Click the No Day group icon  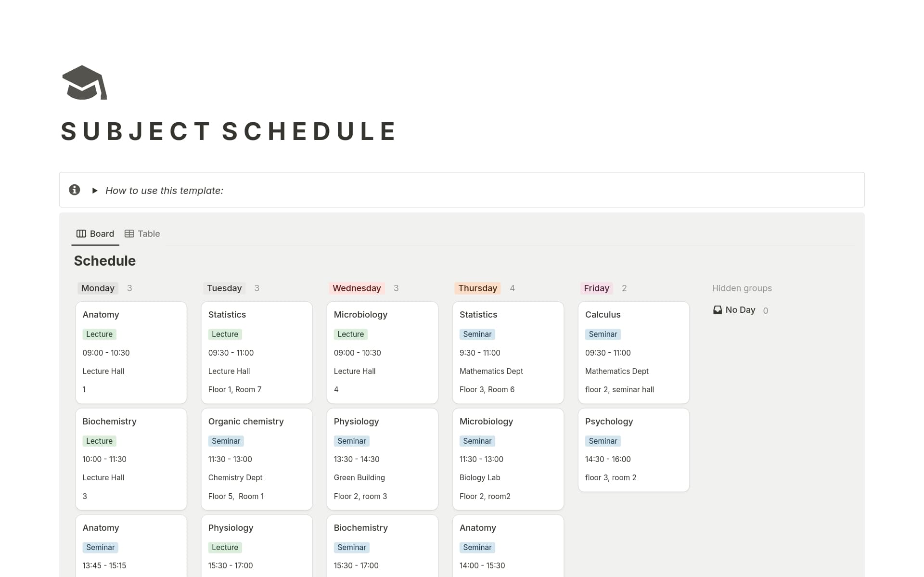click(717, 310)
